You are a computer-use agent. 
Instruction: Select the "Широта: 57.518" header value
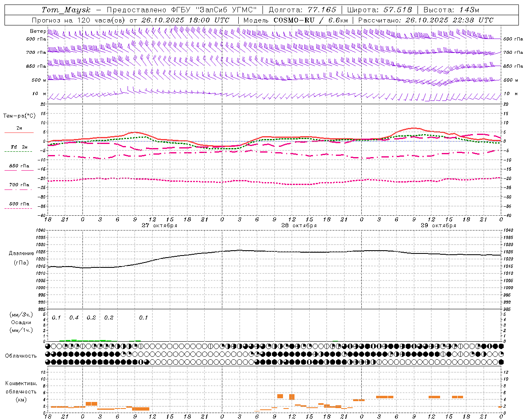[x=379, y=10]
